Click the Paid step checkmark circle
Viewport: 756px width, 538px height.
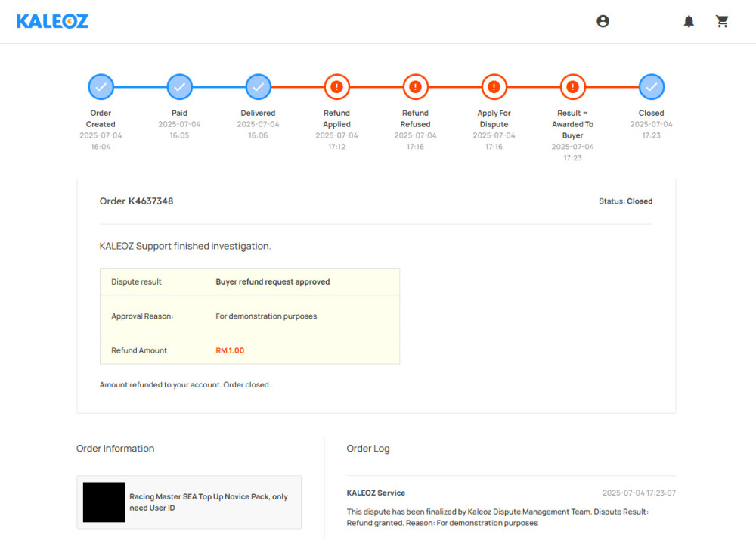(x=179, y=87)
